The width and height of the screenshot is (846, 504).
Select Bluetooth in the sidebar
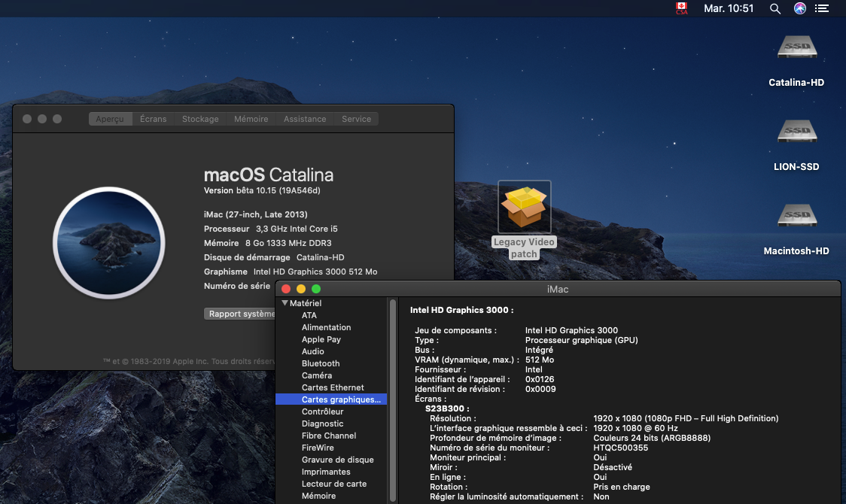click(321, 363)
